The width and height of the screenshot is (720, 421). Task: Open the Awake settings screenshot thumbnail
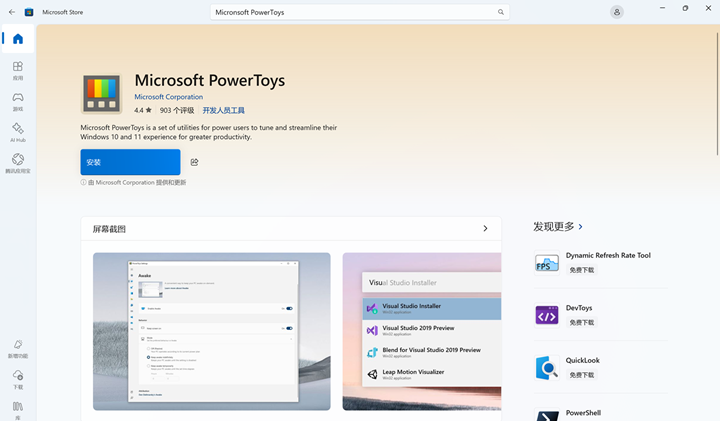tap(212, 331)
